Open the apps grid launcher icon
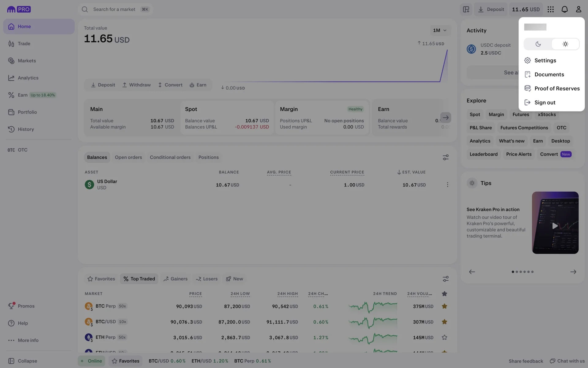The height and width of the screenshot is (368, 588). 550,9
